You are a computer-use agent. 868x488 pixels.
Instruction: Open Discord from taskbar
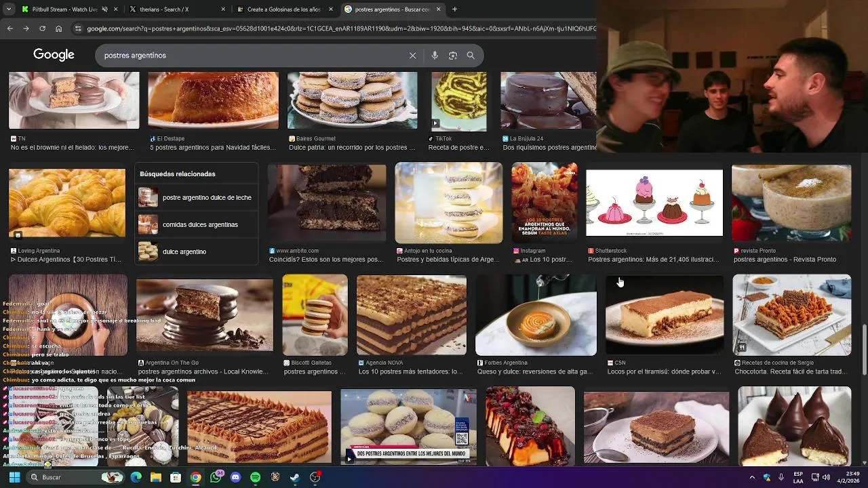coord(235,477)
